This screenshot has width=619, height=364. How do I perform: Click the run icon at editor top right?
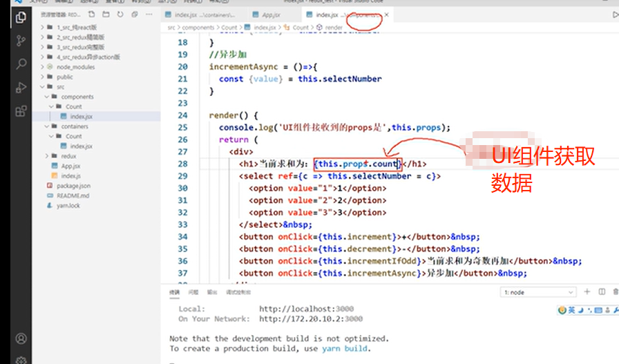coord(615,15)
